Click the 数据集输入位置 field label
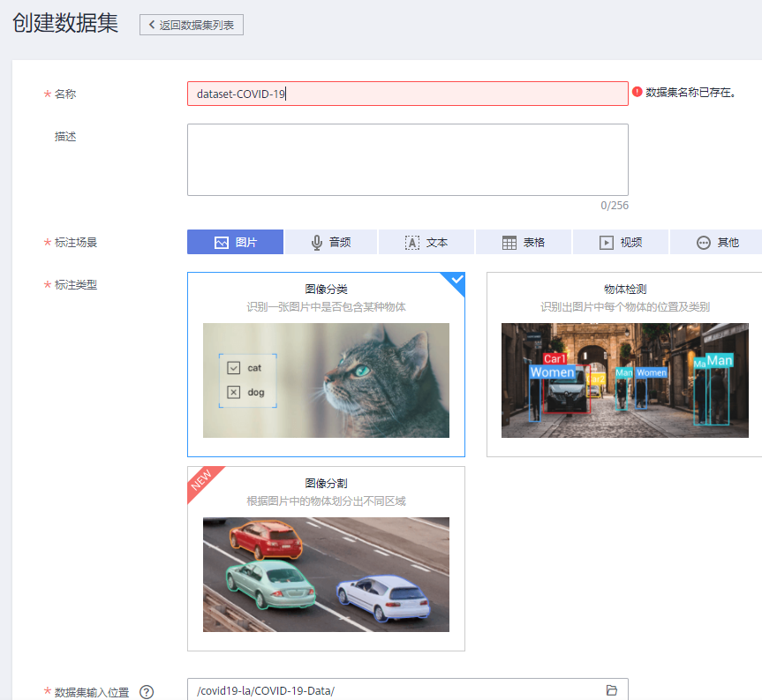 click(x=92, y=692)
